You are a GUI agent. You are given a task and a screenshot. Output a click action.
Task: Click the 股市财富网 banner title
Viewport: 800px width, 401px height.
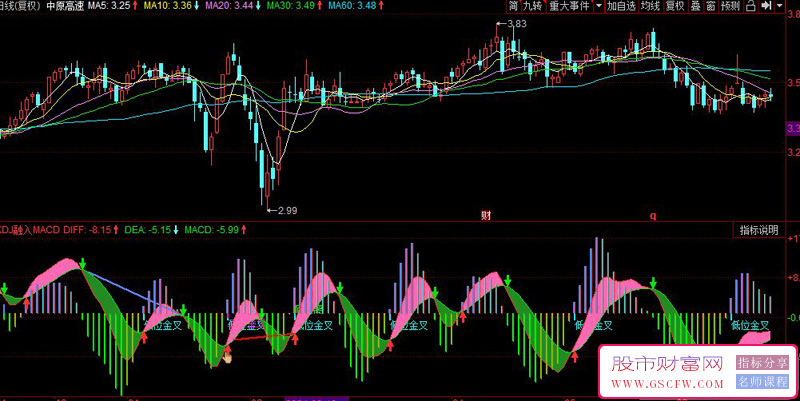point(667,364)
